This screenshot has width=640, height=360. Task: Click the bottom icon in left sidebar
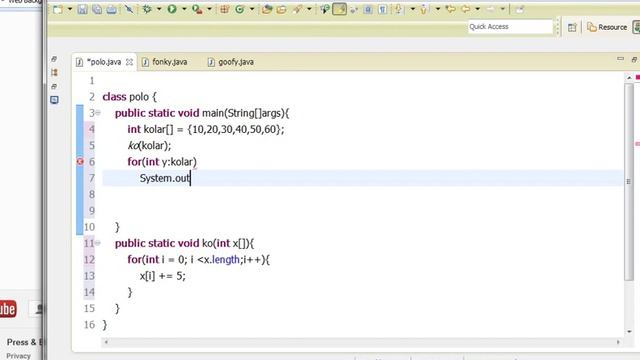[54, 100]
